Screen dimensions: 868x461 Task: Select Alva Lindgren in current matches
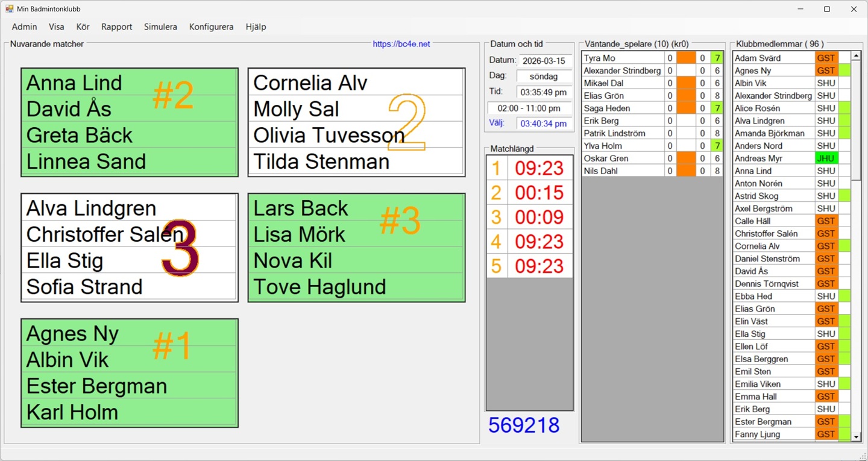coord(130,208)
